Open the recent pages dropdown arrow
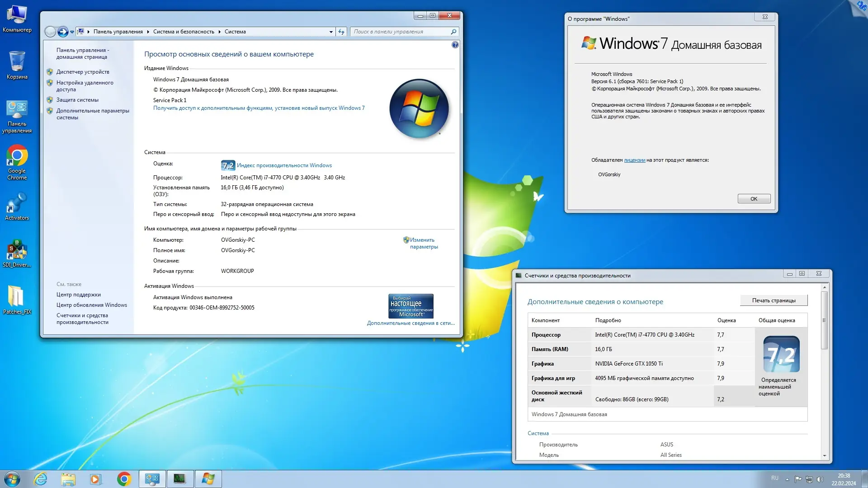The height and width of the screenshot is (488, 868). click(x=72, y=32)
